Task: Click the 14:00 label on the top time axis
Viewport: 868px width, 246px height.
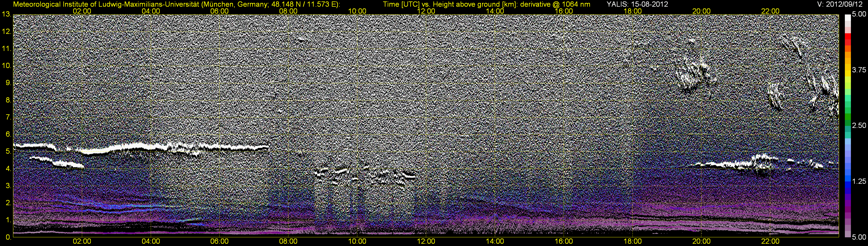Action: click(x=495, y=11)
